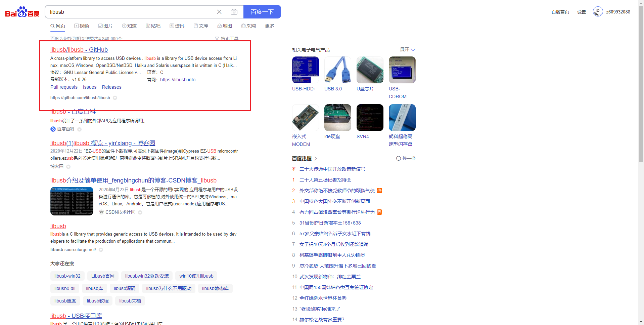Open camera image search icon

[x=234, y=12]
